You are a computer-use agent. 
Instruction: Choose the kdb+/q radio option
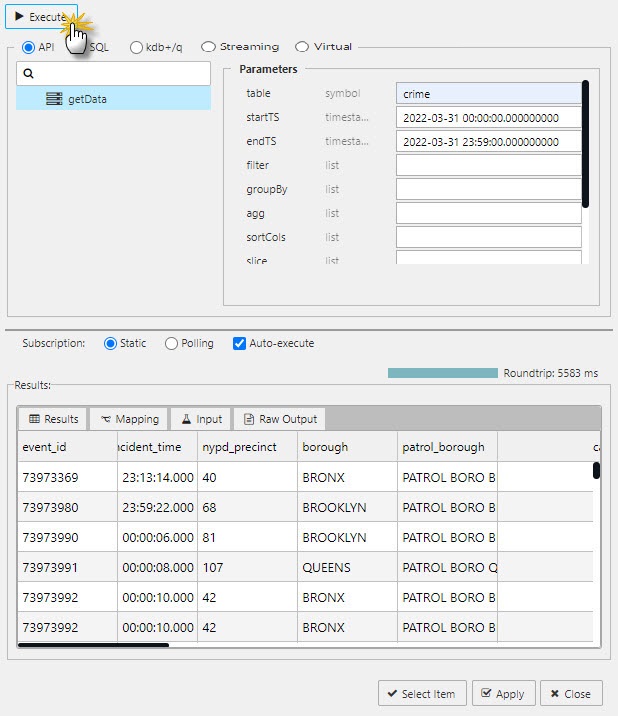(136, 46)
